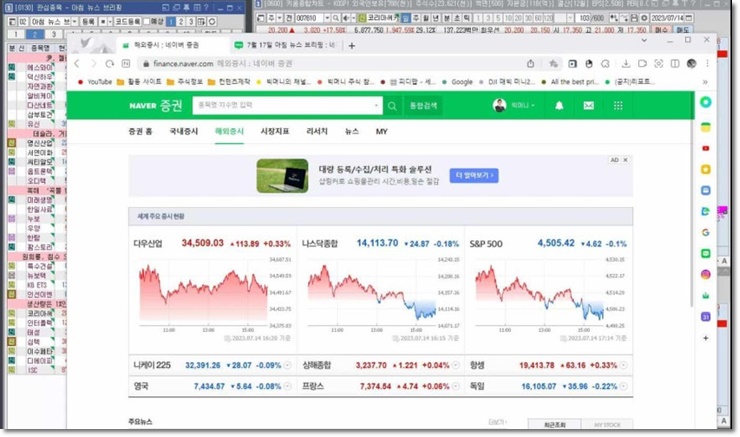Open browser downloads icon
Image resolution: width=740 pixels, height=437 pixels.
point(626,63)
